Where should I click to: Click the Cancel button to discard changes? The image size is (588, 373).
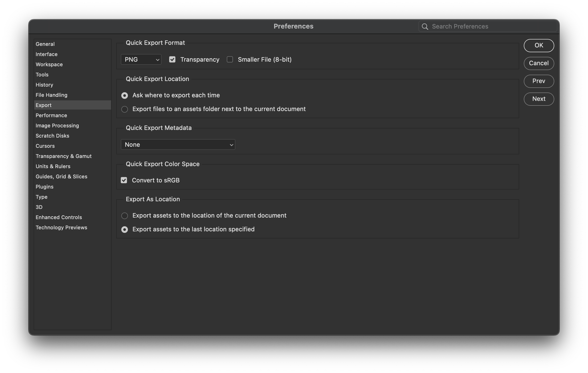pyautogui.click(x=539, y=63)
